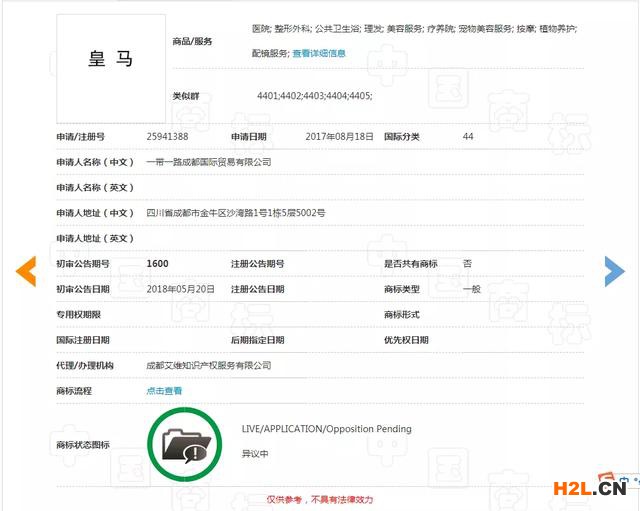Select the LIVE/APPLICATION/Opposition Pending status text
The image size is (640, 511).
tap(327, 429)
